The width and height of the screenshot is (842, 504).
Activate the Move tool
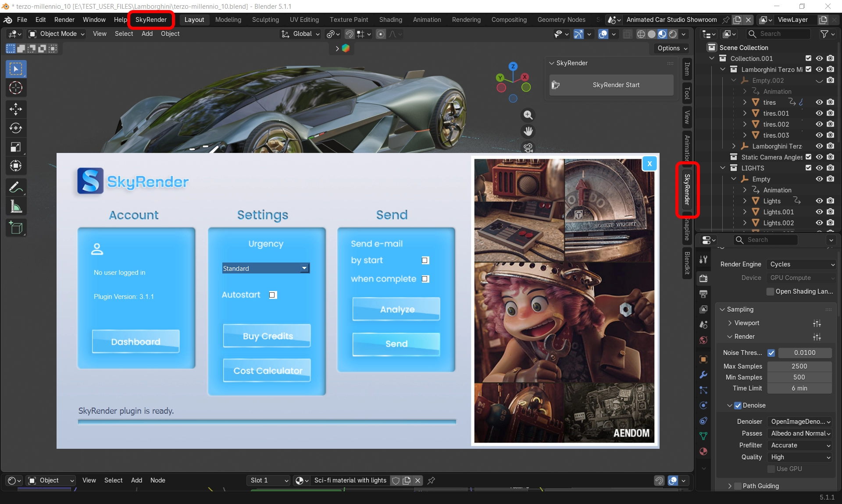(16, 109)
